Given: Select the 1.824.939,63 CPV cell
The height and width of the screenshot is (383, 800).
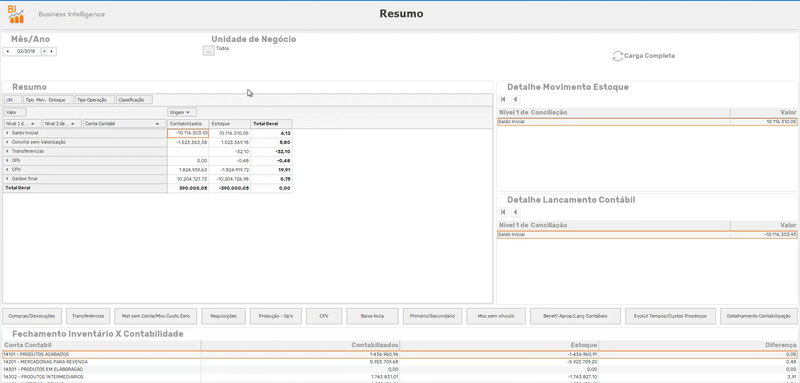Looking at the screenshot, I should (x=188, y=169).
